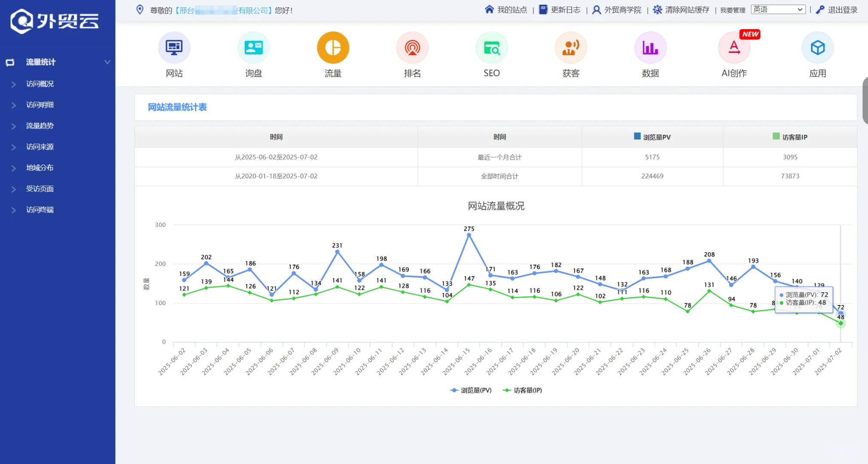The width and height of the screenshot is (868, 464).
Task: Click the home icon beside 我的站点
Action: tap(489, 9)
